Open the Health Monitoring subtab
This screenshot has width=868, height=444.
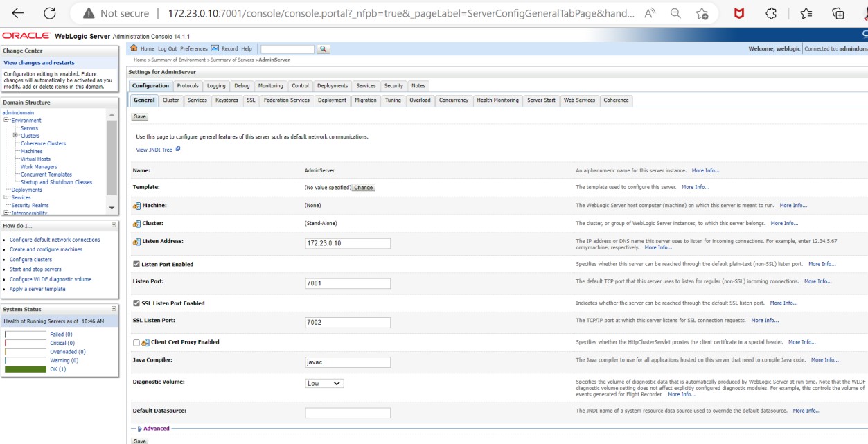497,100
